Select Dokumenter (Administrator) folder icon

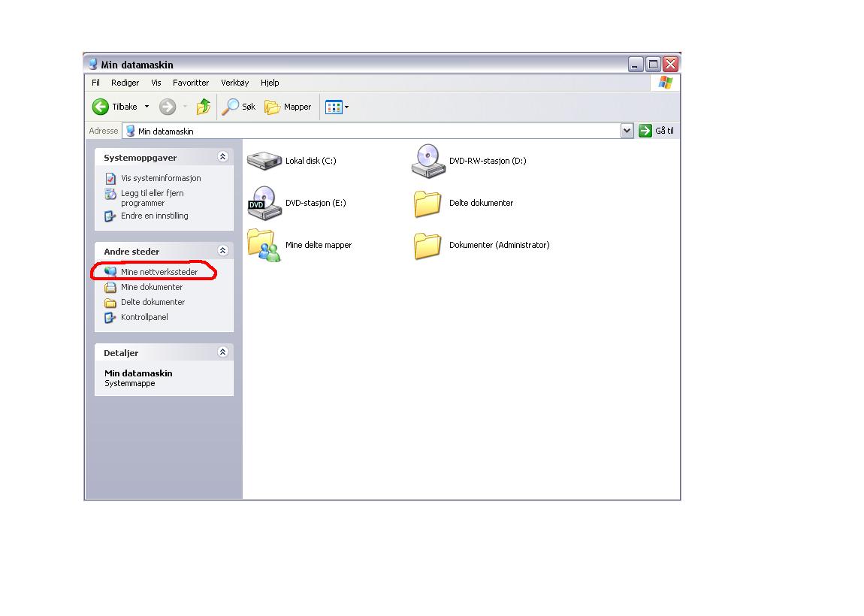pos(427,246)
